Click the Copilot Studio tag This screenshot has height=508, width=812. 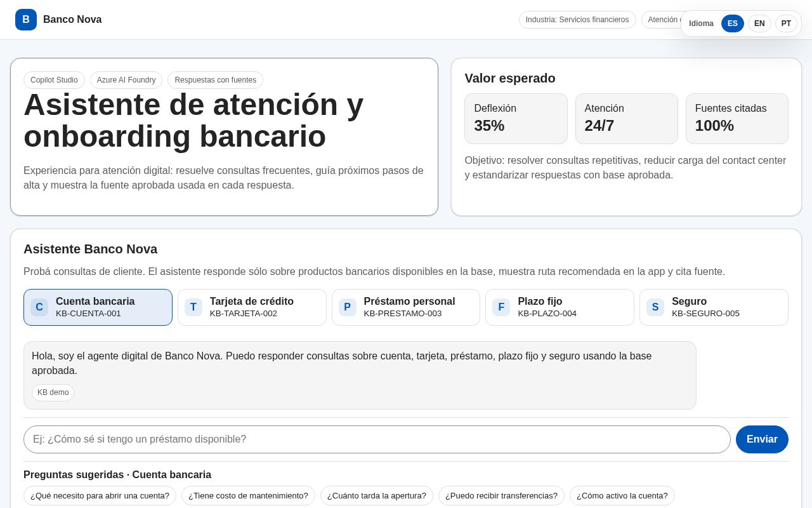tap(54, 80)
